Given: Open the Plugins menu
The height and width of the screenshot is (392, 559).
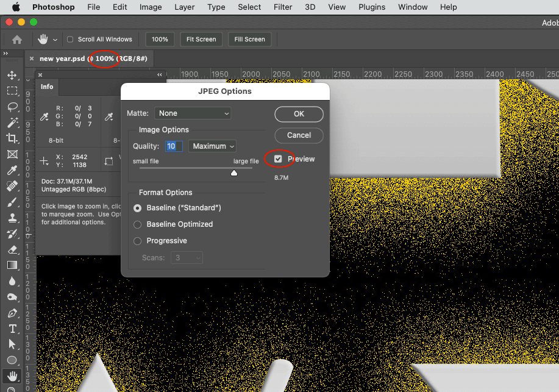Looking at the screenshot, I should [x=372, y=7].
